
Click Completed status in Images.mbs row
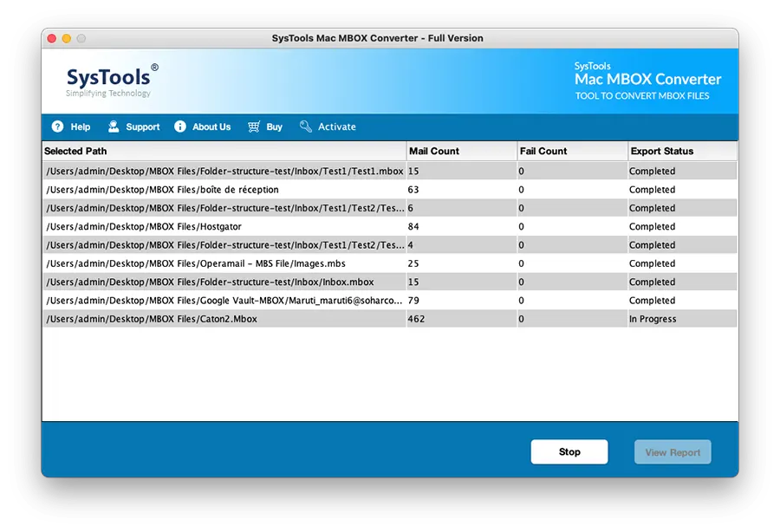(683, 263)
